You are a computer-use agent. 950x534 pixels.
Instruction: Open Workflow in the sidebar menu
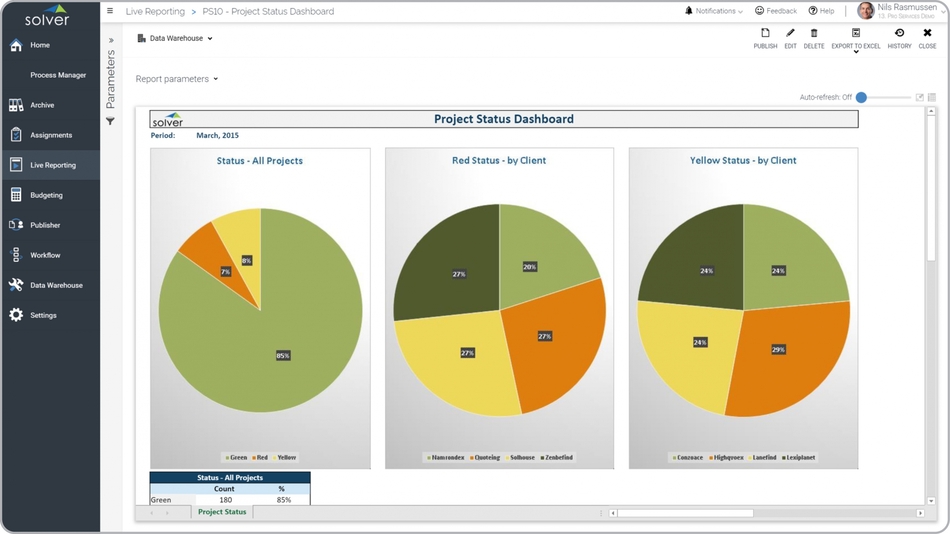point(45,255)
